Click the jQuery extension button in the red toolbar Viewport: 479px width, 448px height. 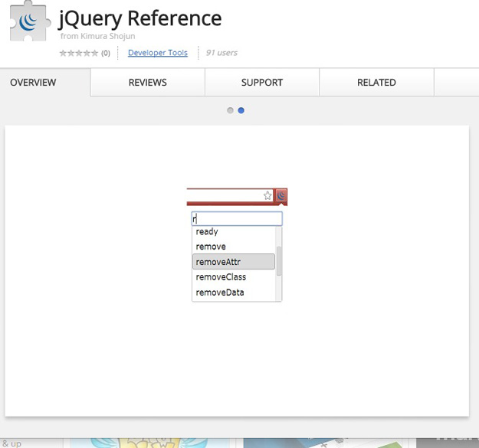point(281,195)
